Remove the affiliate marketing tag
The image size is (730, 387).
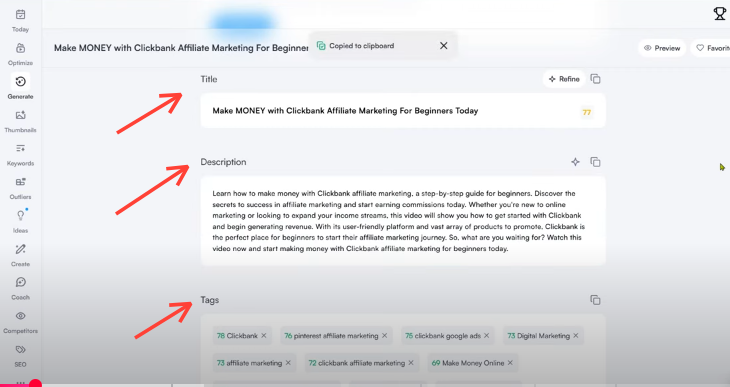click(288, 363)
